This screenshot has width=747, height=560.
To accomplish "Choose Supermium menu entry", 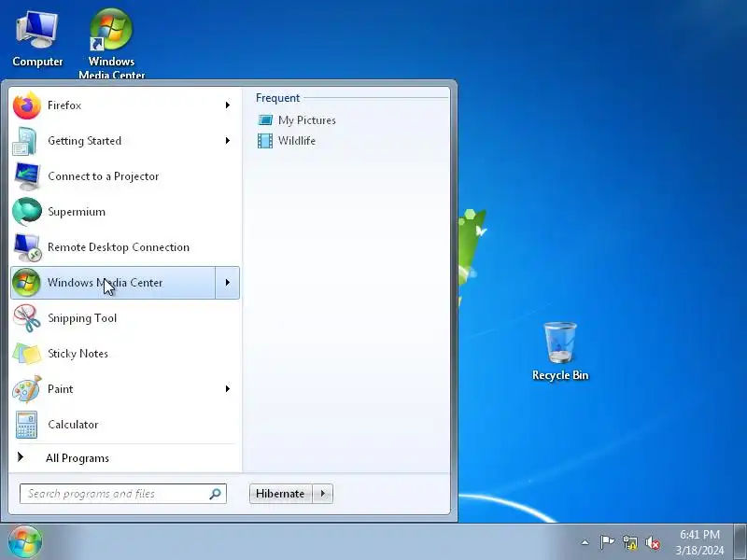I will click(x=125, y=212).
